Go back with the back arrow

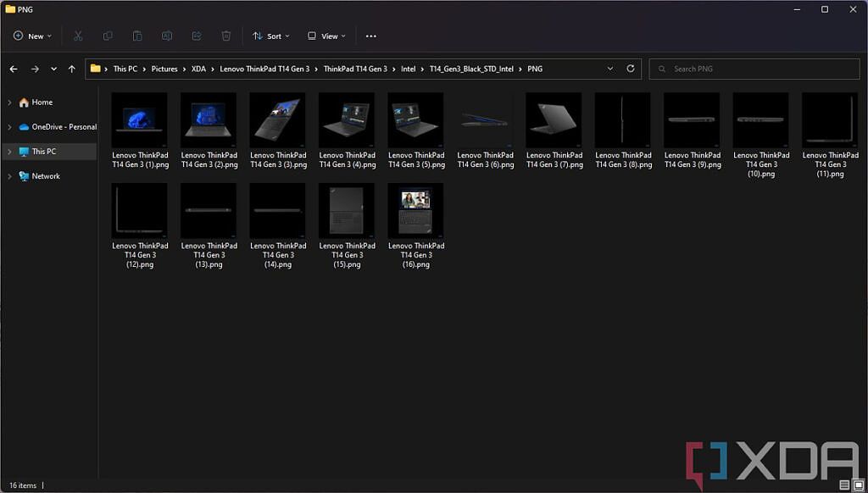pyautogui.click(x=14, y=69)
